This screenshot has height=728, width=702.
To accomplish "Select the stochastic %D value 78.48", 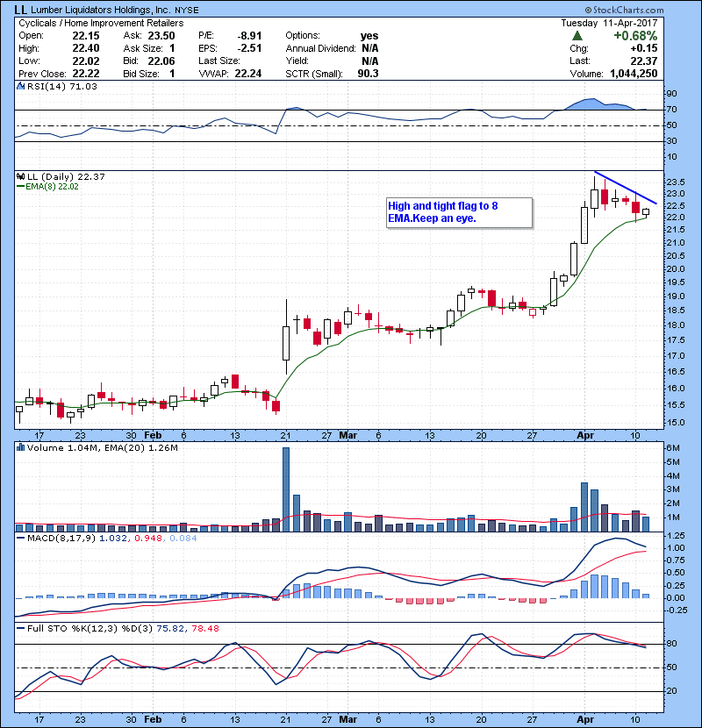I will click(204, 629).
